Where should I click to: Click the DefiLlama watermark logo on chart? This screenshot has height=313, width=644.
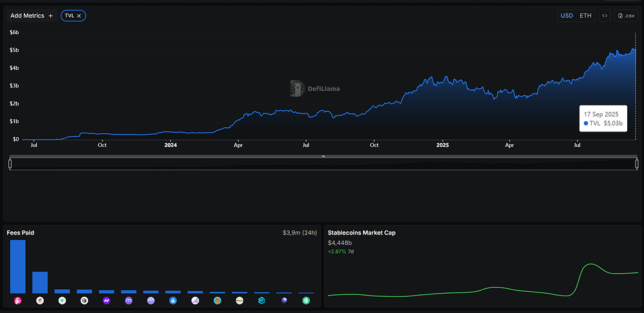[x=314, y=89]
